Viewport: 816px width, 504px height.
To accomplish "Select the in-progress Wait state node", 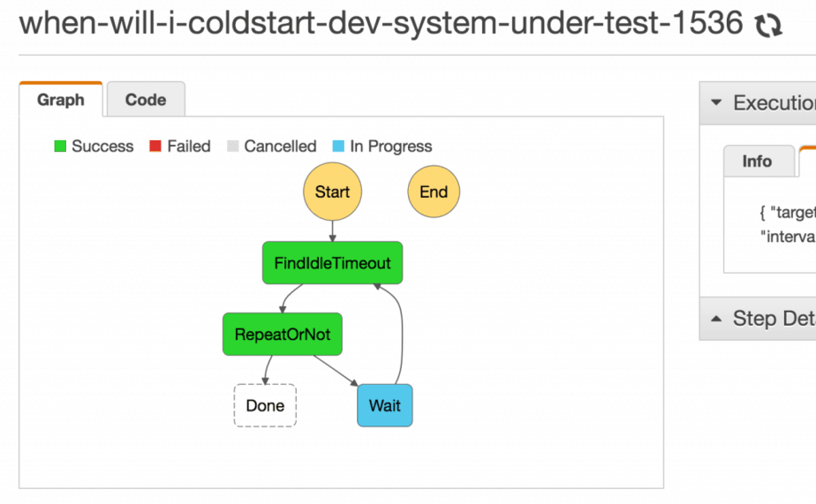I will [384, 406].
